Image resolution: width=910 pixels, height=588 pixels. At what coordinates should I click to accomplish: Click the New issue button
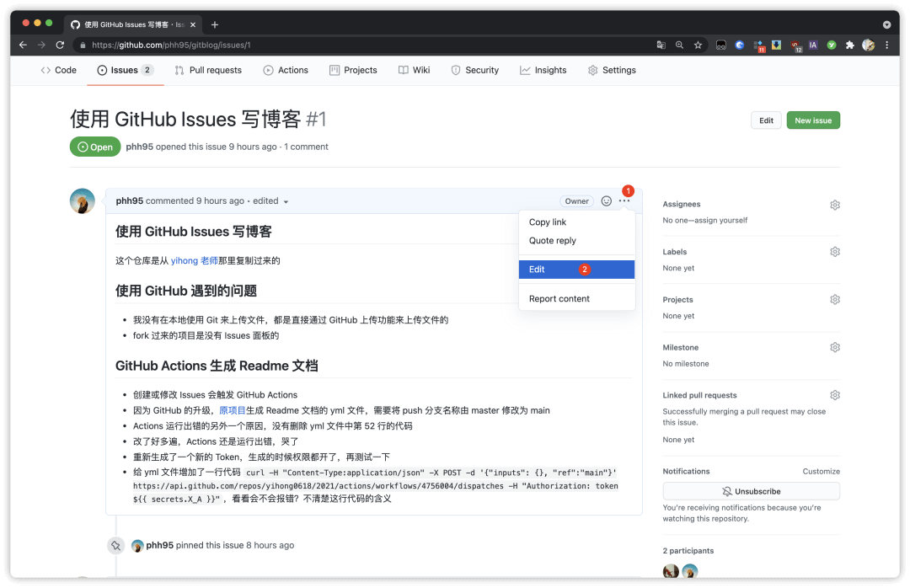pos(813,120)
